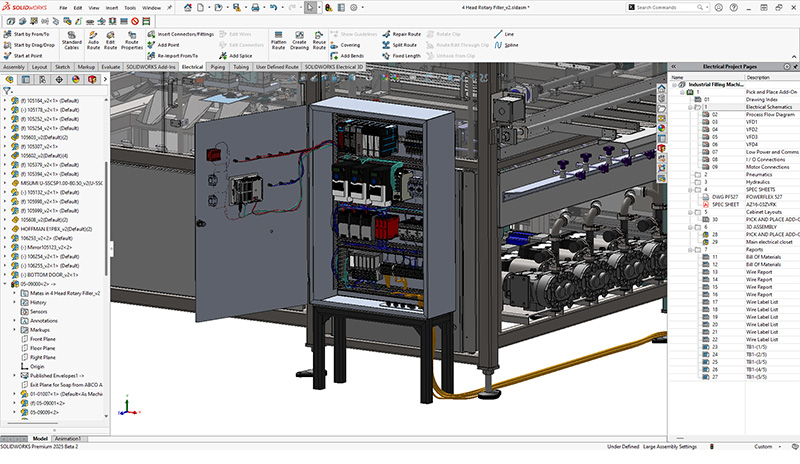800x464 pixels.
Task: Run the Auto Route tool
Action: click(93, 40)
